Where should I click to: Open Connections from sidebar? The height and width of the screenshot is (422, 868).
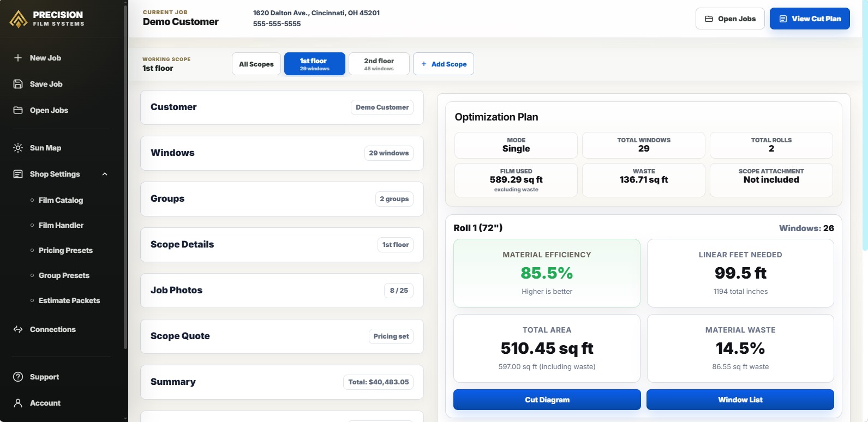pos(62,329)
